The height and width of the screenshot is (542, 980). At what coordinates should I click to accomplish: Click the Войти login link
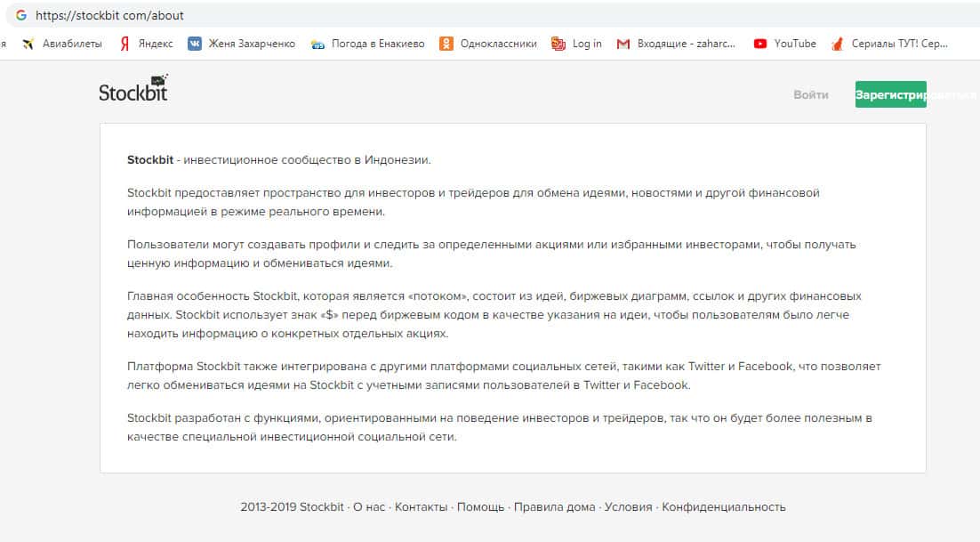coord(811,94)
